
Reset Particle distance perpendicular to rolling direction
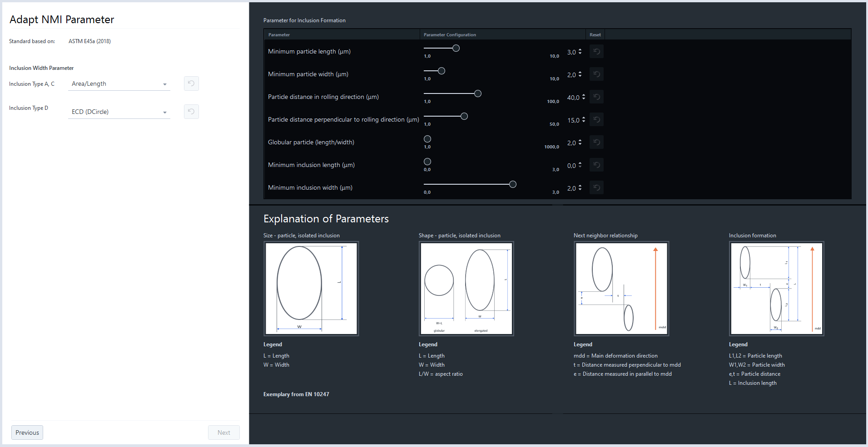[596, 119]
